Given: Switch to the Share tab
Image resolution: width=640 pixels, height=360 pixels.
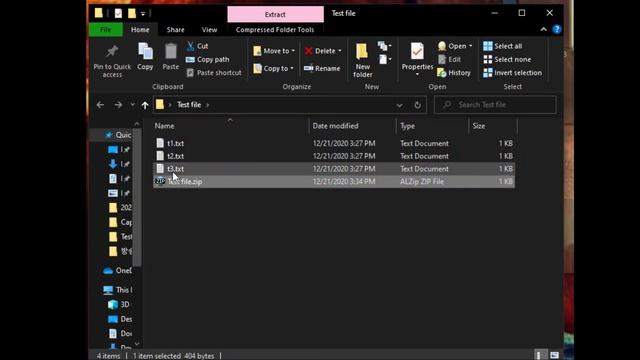Looking at the screenshot, I should 176,29.
